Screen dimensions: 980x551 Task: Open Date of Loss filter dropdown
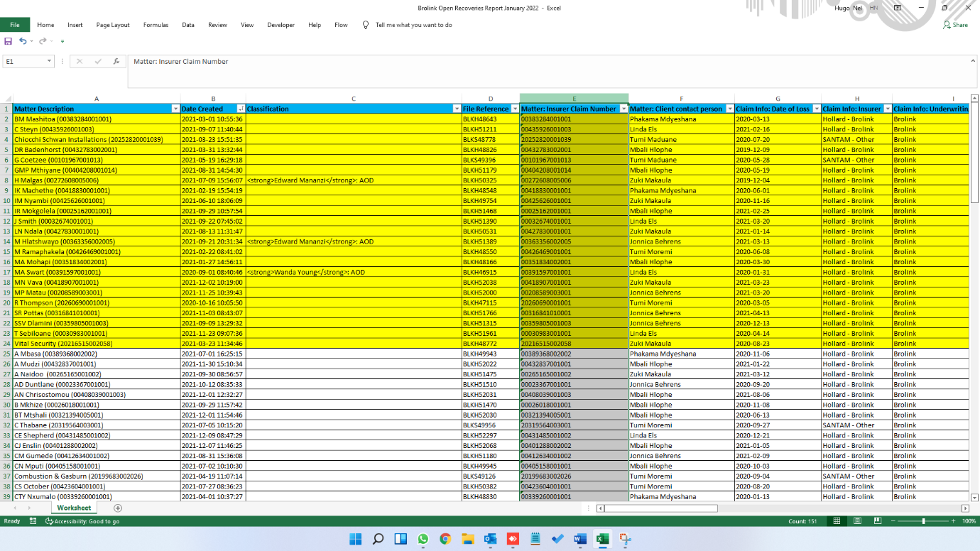pyautogui.click(x=817, y=109)
